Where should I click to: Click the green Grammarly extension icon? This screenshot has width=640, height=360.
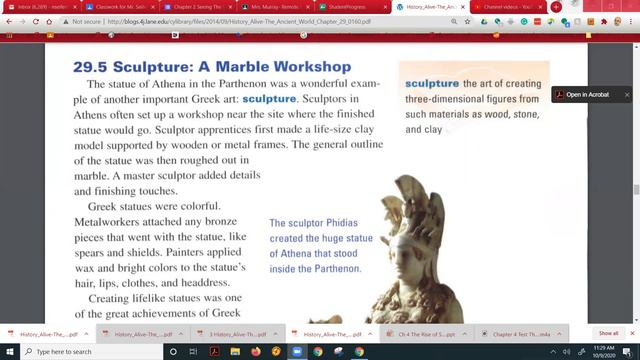click(x=524, y=22)
